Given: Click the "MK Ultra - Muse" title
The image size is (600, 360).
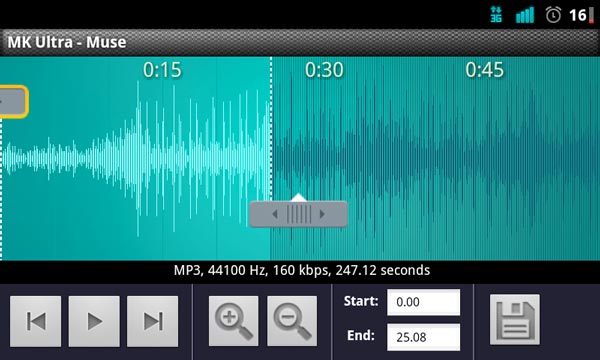Looking at the screenshot, I should point(67,42).
